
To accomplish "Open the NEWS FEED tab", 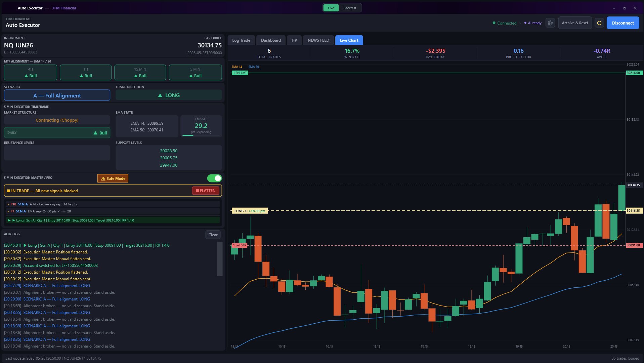I will (x=318, y=40).
